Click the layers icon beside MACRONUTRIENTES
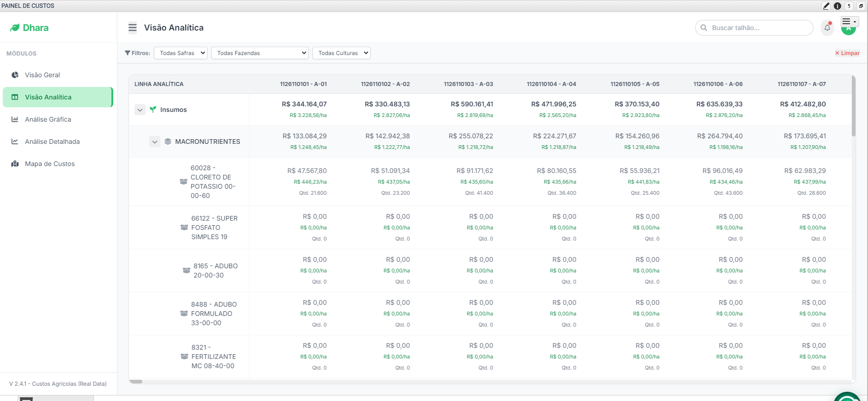Image resolution: width=868 pixels, height=401 pixels. 168,142
